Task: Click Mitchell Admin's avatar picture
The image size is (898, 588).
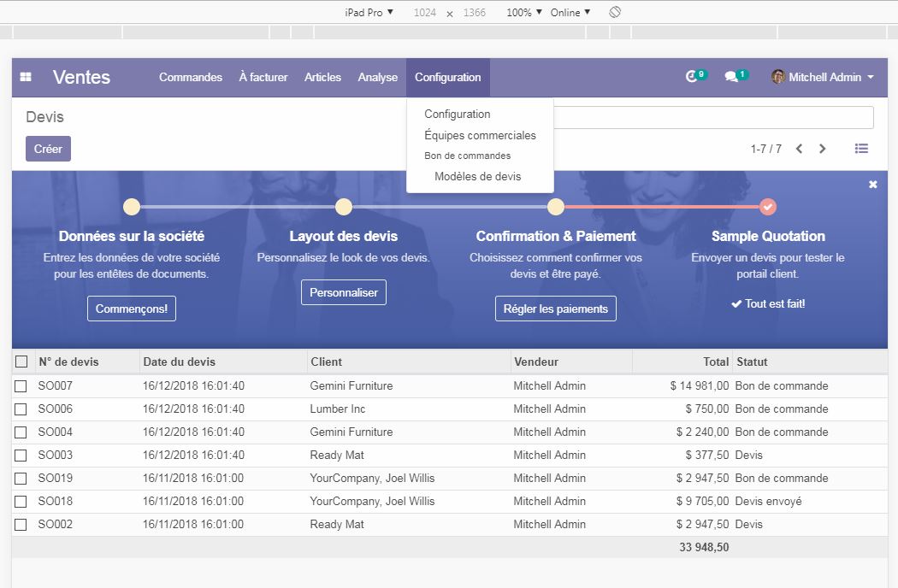Action: [777, 77]
